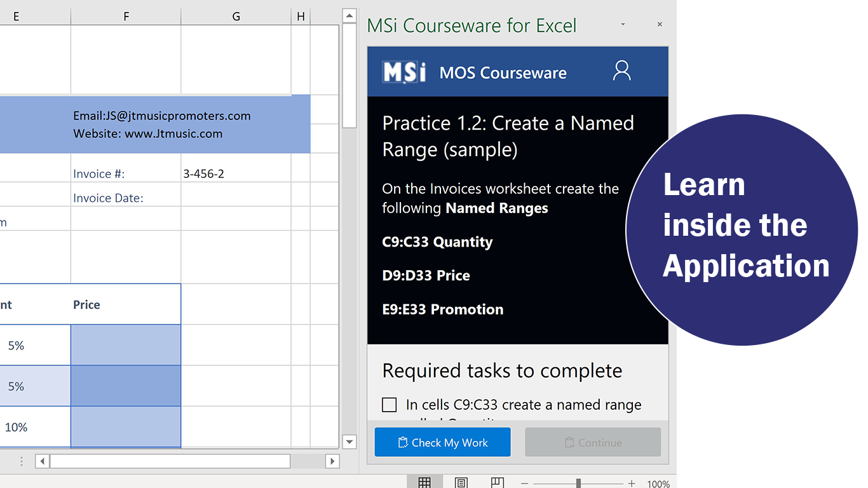Viewport: 868px width, 488px height.
Task: Click the 'Practice 1.2: Create a Named Range' heading
Action: [x=508, y=136]
